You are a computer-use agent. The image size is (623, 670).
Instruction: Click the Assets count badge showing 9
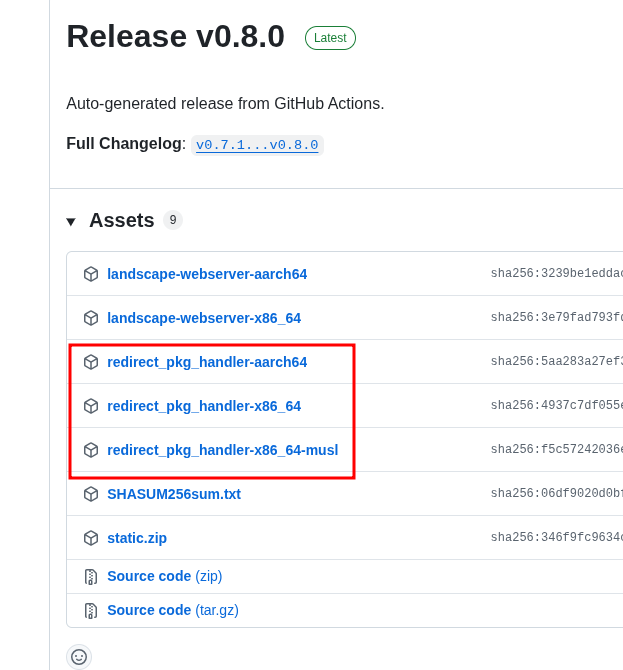pyautogui.click(x=173, y=220)
